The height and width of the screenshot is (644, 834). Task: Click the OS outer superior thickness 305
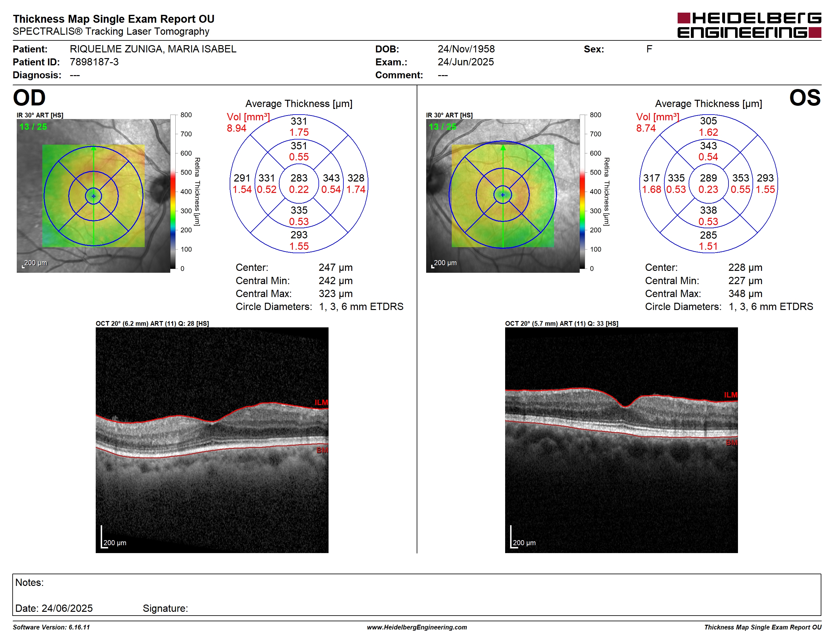click(x=708, y=121)
